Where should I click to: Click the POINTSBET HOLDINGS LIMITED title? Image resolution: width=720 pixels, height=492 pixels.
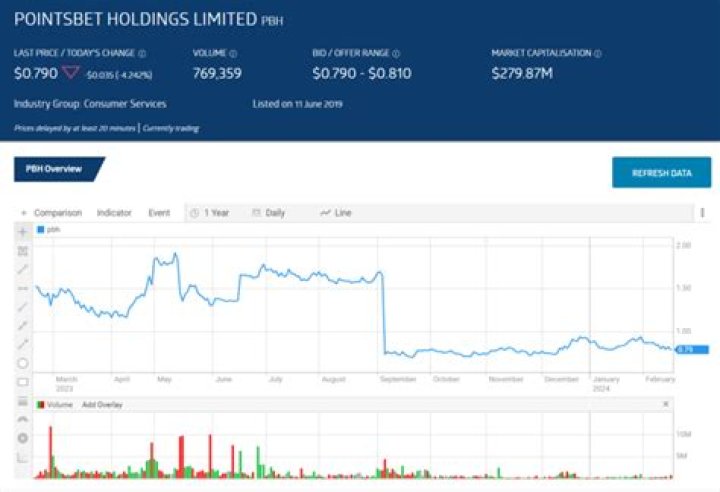click(x=135, y=19)
